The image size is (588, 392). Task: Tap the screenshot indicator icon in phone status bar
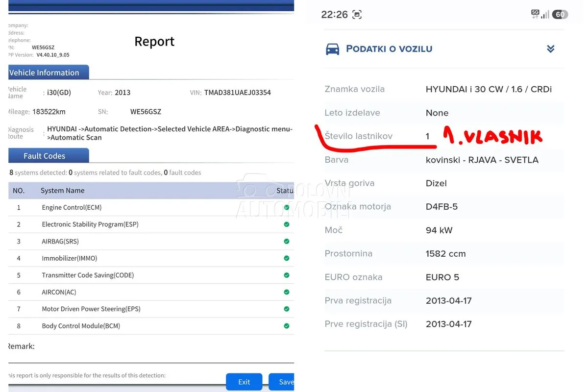(357, 15)
